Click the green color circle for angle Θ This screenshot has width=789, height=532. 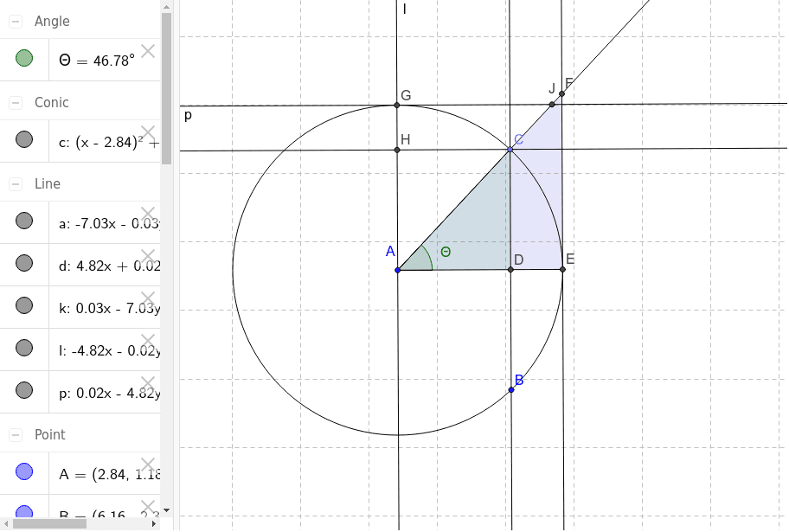[24, 58]
